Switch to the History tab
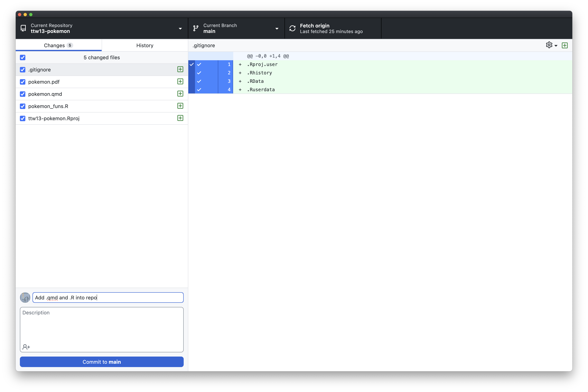Screen dimensions: 588x392 click(145, 45)
